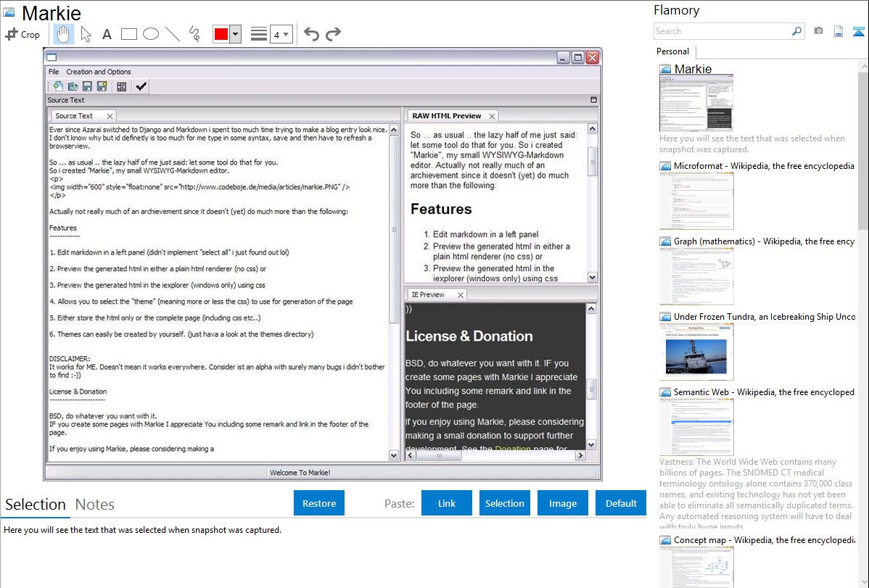Image resolution: width=869 pixels, height=588 pixels.
Task: Undo the last annotation
Action: pyautogui.click(x=311, y=34)
